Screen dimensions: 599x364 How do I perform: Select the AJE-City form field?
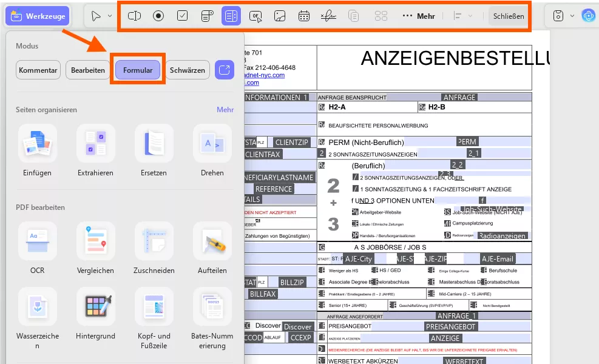[x=358, y=259]
